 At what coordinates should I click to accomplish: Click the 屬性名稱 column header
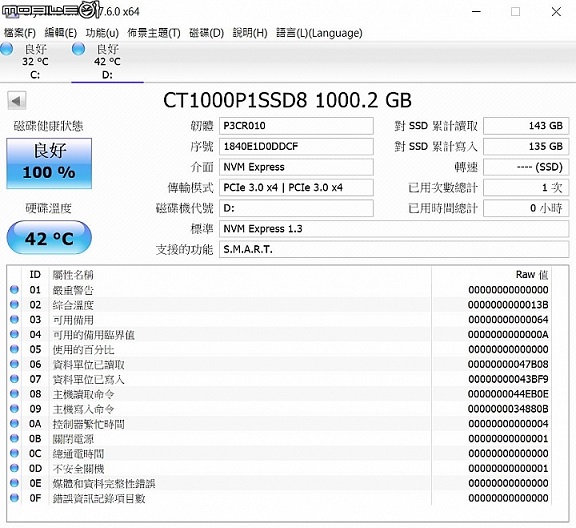coord(73,274)
